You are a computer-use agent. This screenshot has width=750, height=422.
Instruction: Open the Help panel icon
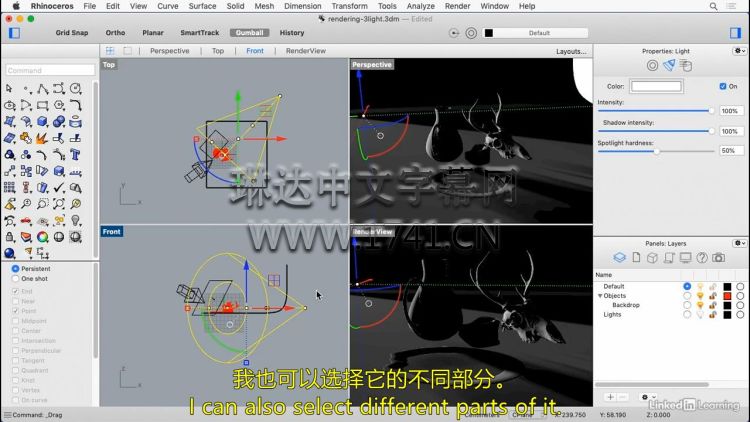pyautogui.click(x=702, y=258)
